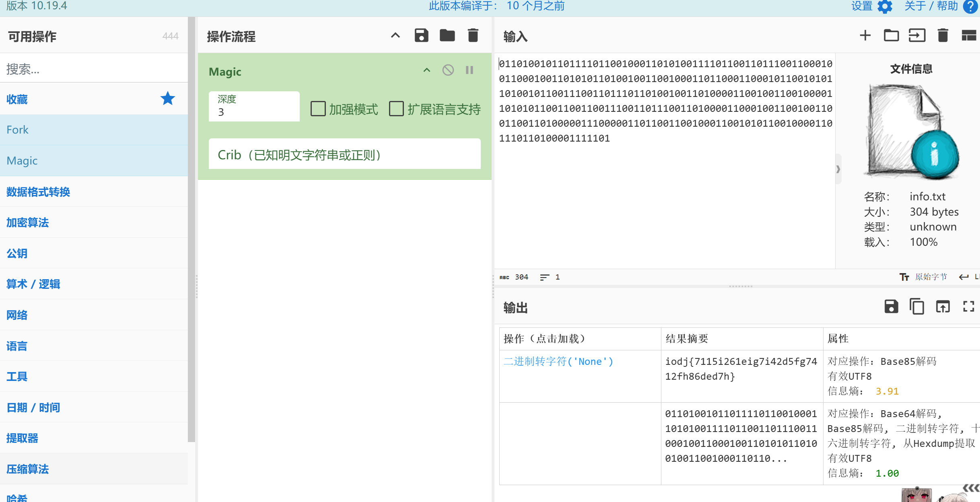Expand the 数据格式转换 category

38,192
